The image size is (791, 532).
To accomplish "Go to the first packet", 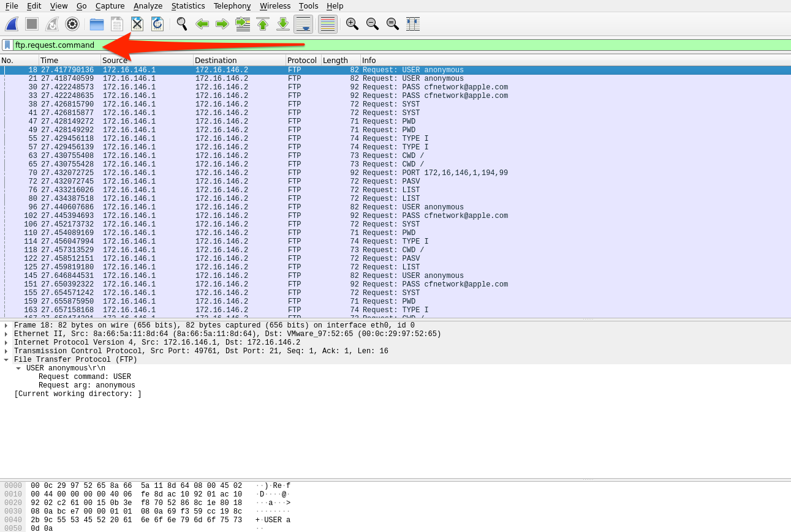I will [x=263, y=24].
